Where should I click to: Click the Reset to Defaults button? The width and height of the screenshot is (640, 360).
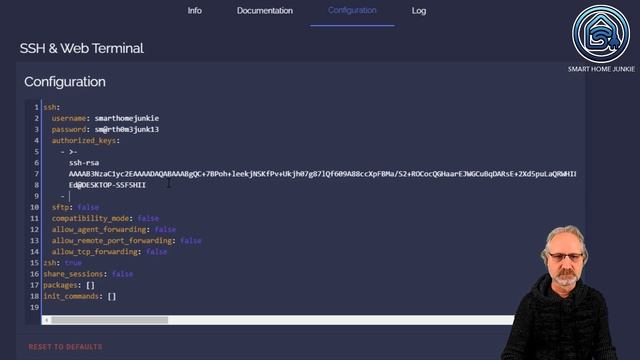point(65,347)
